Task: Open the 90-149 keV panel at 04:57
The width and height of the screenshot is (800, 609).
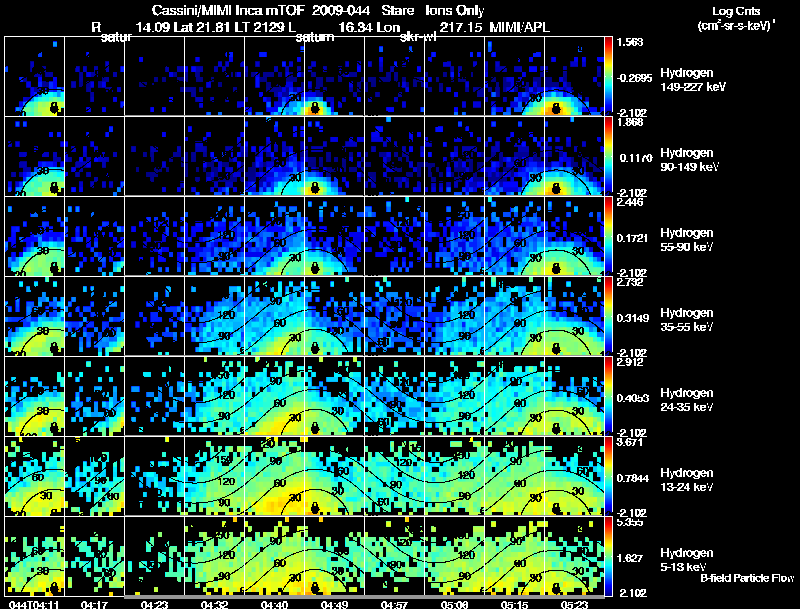Action: [x=394, y=156]
